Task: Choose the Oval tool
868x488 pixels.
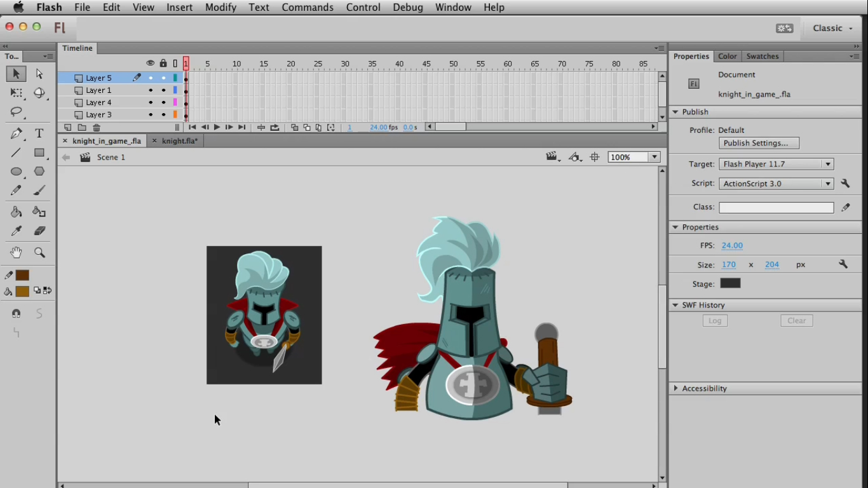Action: click(x=16, y=172)
